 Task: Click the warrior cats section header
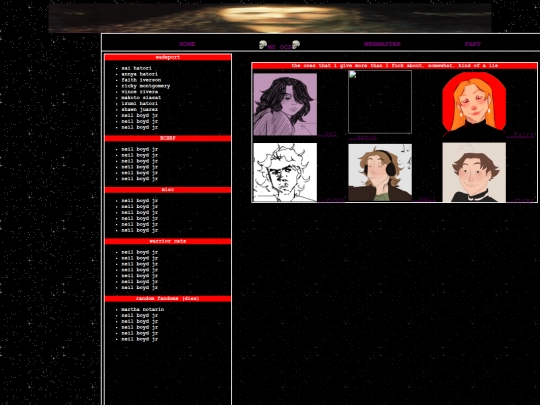click(x=168, y=241)
